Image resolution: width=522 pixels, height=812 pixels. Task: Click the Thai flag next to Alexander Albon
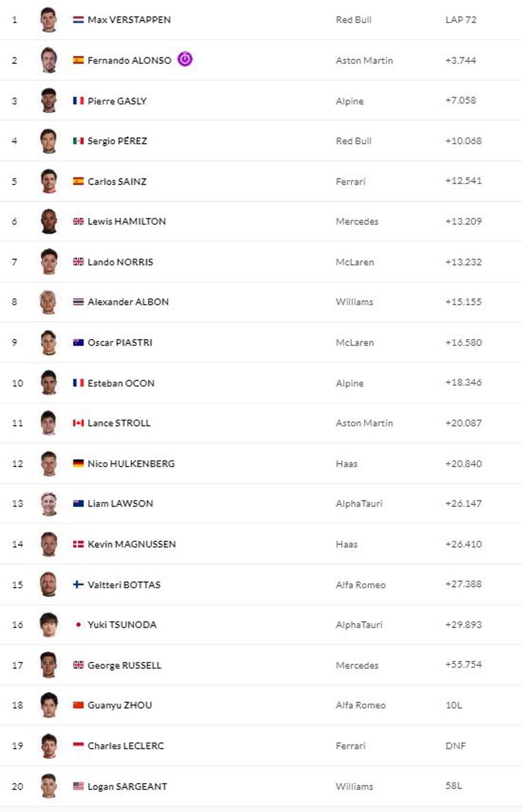[78, 302]
